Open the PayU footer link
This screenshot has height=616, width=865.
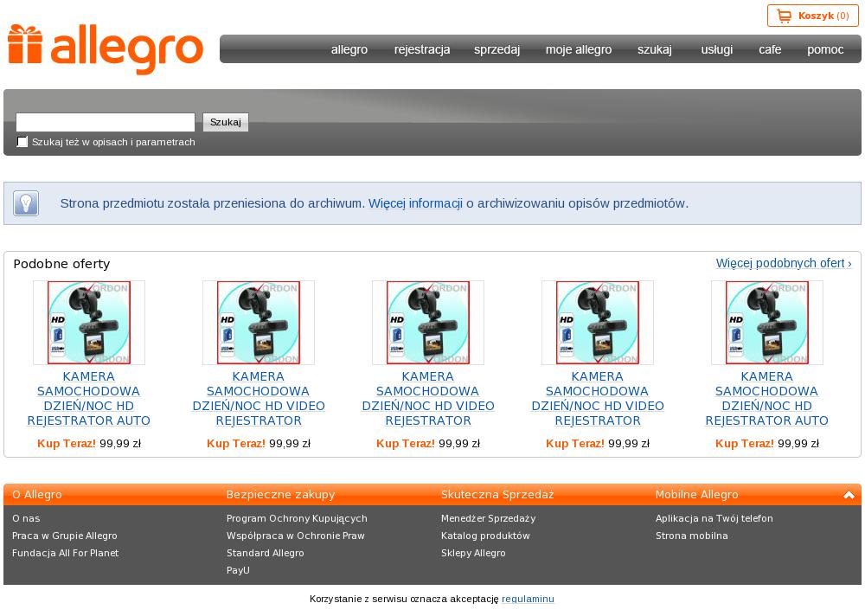238,570
